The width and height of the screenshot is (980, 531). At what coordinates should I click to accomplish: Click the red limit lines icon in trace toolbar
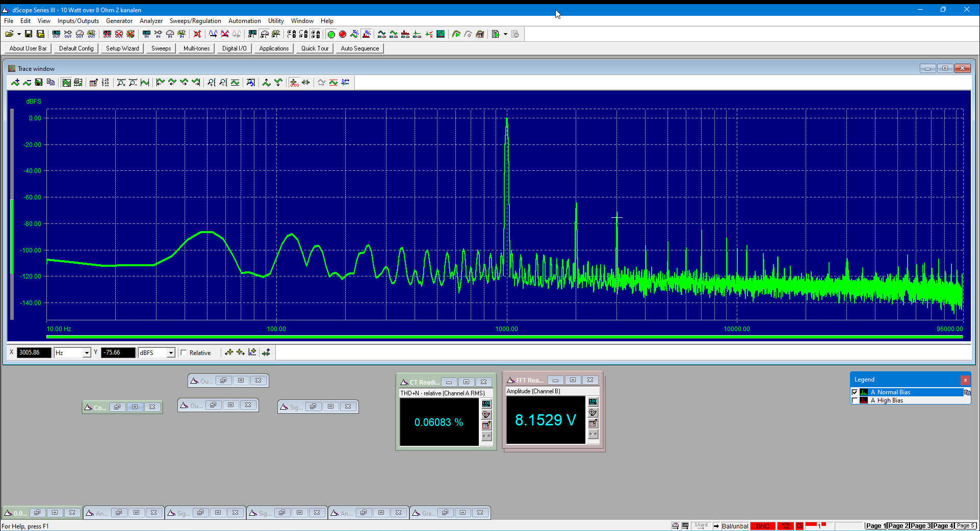(333, 83)
